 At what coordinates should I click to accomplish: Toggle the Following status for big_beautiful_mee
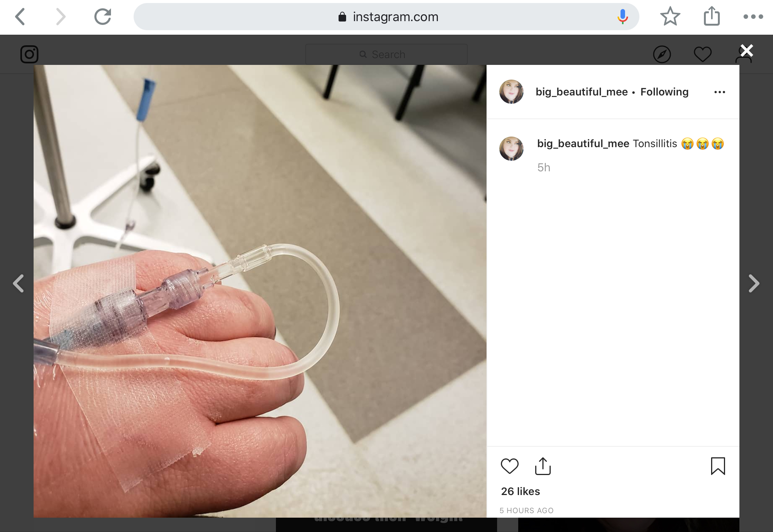[664, 92]
